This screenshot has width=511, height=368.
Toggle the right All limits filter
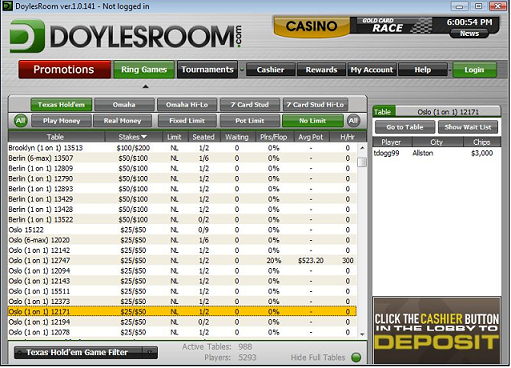pos(353,121)
